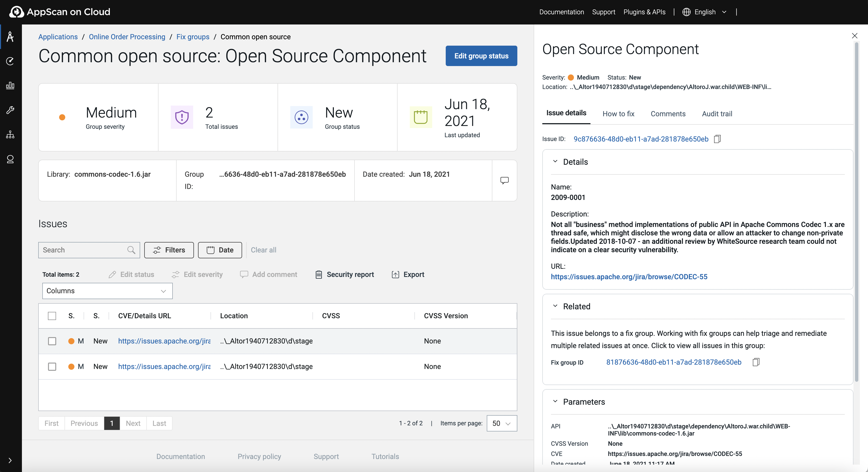The image size is (868, 472).
Task: Click the wrench icon in left sidebar
Action: [x=10, y=110]
